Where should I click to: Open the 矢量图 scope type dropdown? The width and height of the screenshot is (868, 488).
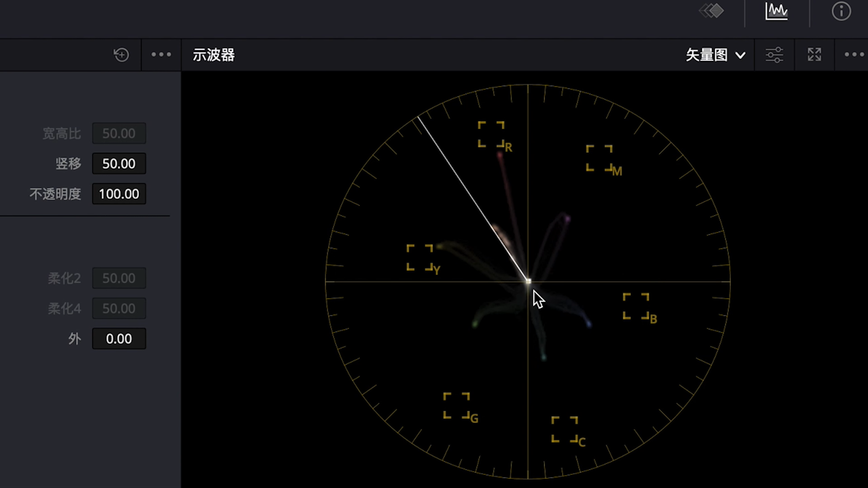pyautogui.click(x=707, y=55)
